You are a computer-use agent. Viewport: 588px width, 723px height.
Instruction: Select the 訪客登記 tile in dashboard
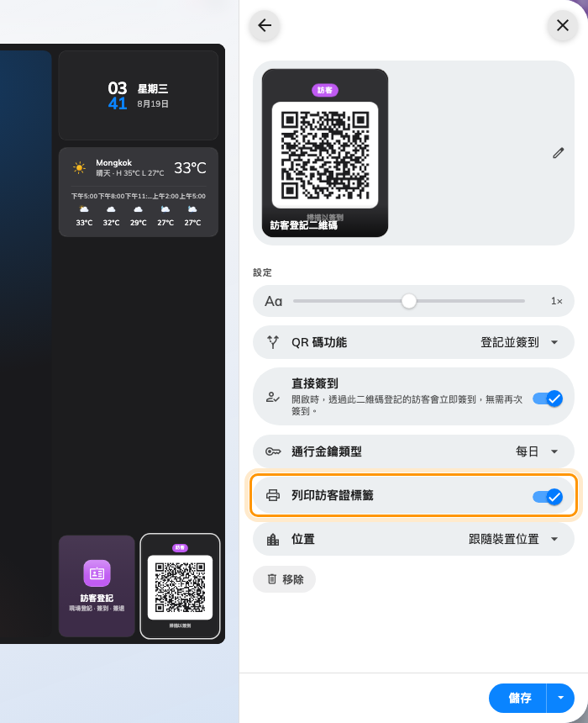[x=97, y=586]
